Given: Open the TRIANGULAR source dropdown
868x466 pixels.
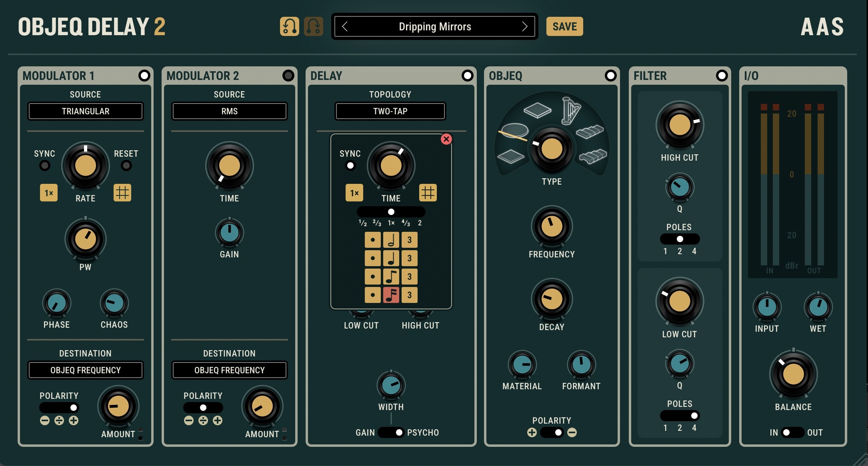Looking at the screenshot, I should tap(85, 111).
